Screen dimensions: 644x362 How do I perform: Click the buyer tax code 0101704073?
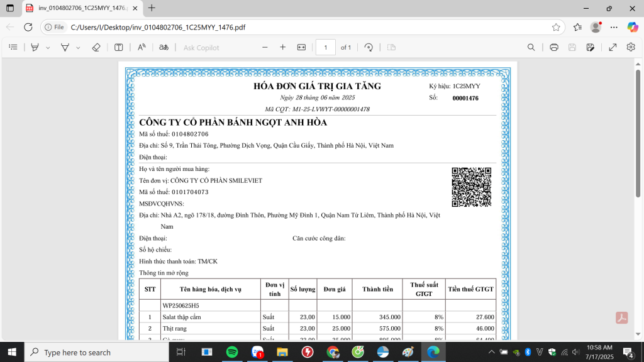coord(190,192)
